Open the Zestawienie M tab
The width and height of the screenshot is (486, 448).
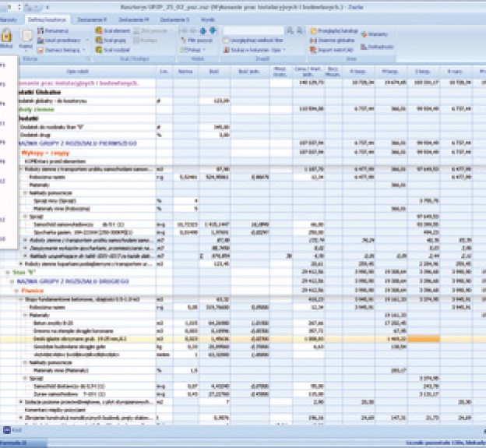134,19
